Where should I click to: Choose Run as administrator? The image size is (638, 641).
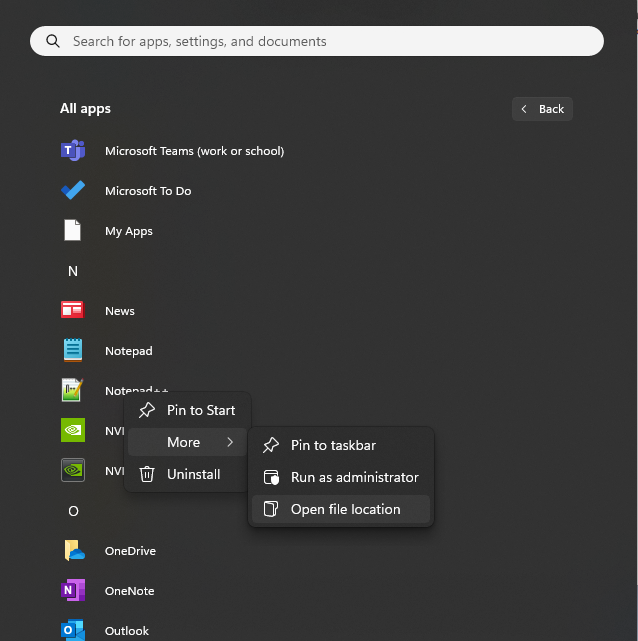click(341, 477)
